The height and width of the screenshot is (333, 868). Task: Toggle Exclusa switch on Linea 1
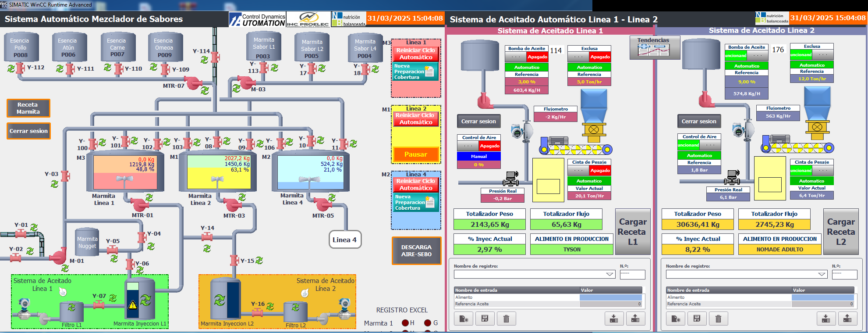coord(589,57)
